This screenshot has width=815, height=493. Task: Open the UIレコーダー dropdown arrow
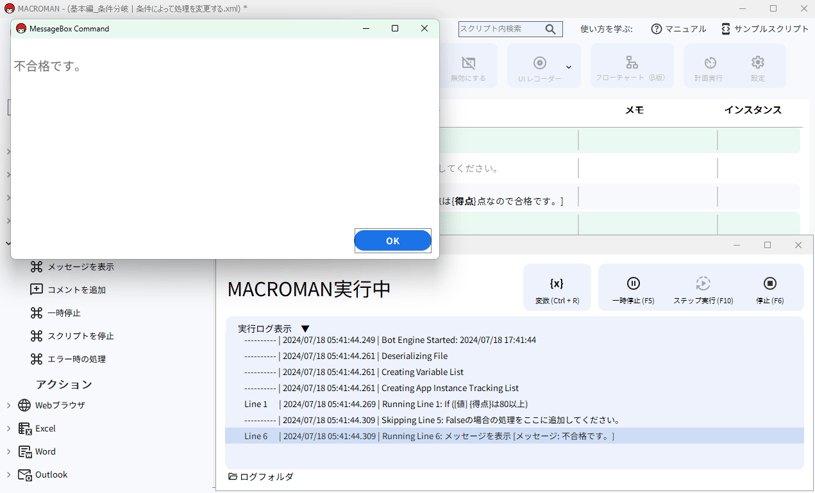569,67
